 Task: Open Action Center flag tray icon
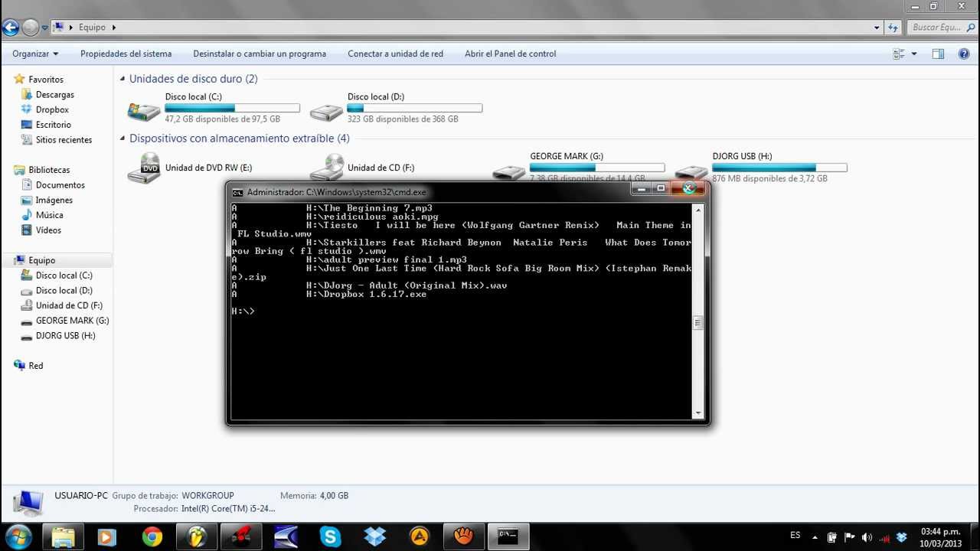pyautogui.click(x=849, y=536)
